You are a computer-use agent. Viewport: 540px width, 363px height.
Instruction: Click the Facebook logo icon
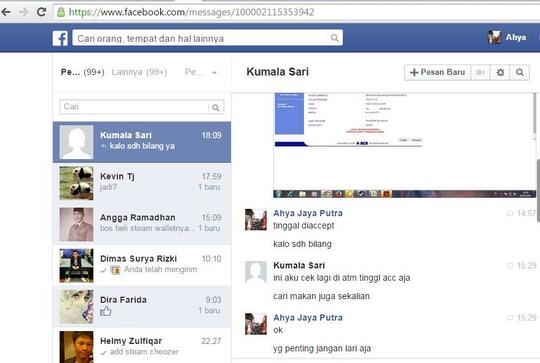(x=60, y=38)
